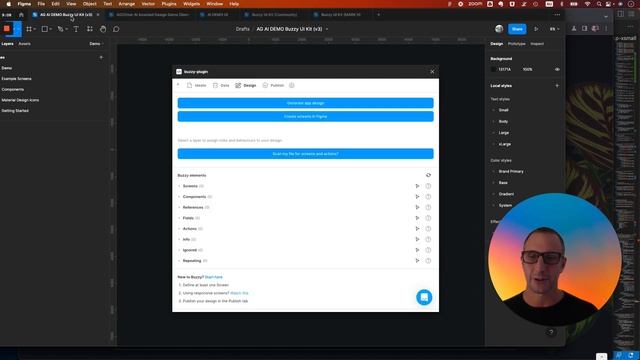The width and height of the screenshot is (640, 360).
Task: Select the Material Design Icons page
Action: (x=20, y=100)
